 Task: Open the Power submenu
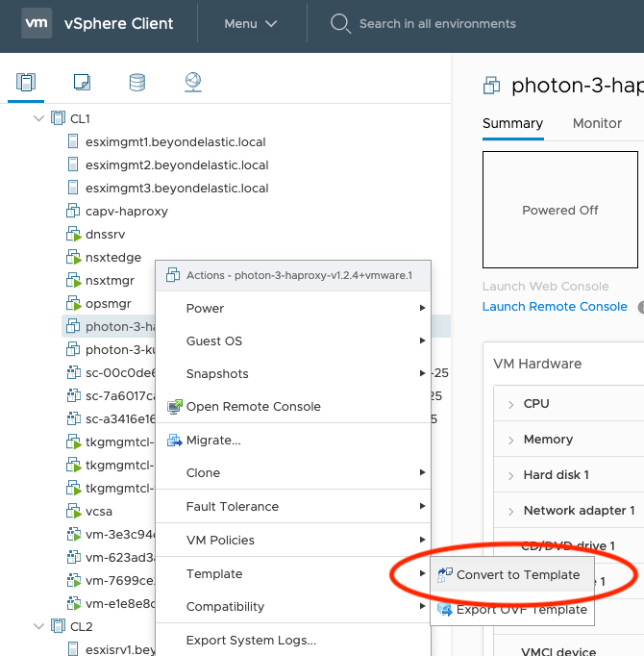(x=205, y=309)
